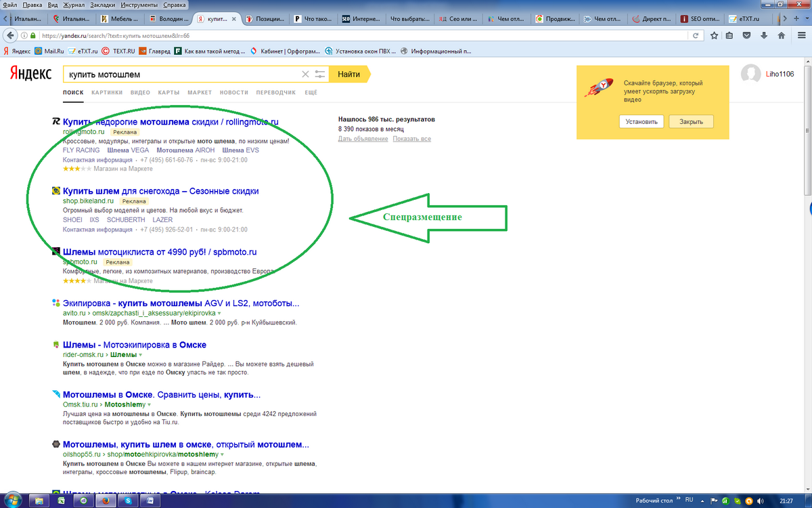Open the Liho1106 profile avatar
812x508 pixels.
click(751, 74)
